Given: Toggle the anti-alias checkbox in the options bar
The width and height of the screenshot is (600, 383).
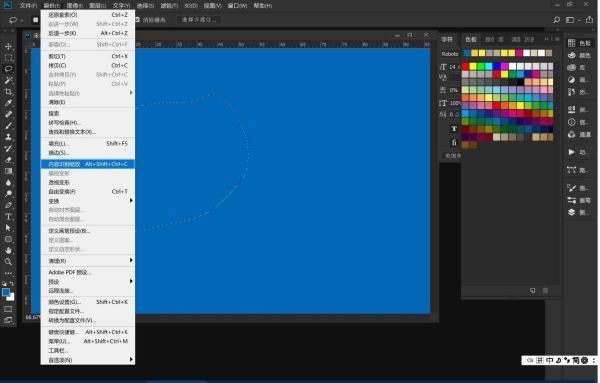Looking at the screenshot, I should [137, 20].
